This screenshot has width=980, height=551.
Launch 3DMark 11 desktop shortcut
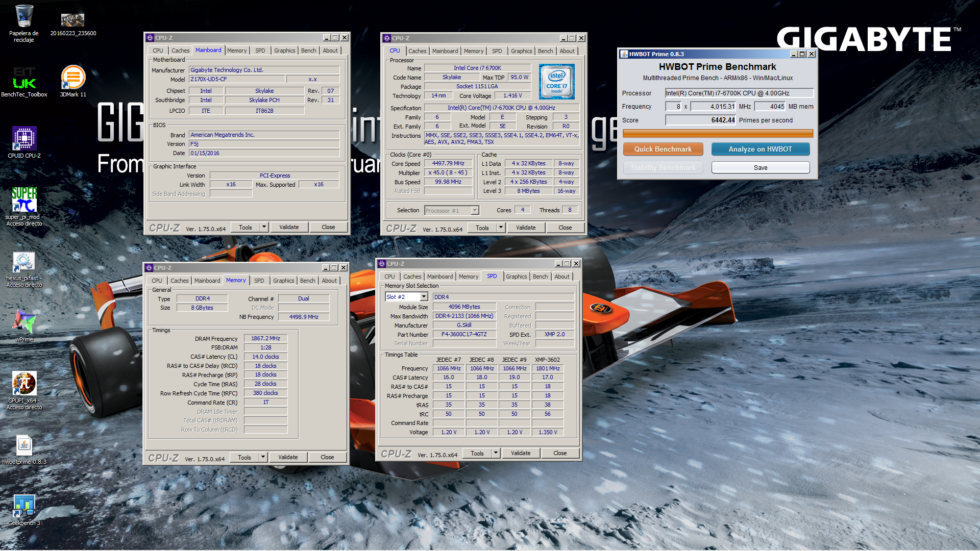coord(73,81)
